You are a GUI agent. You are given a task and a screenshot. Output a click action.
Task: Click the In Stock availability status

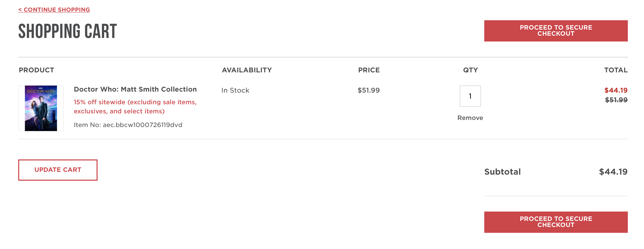coord(235,90)
